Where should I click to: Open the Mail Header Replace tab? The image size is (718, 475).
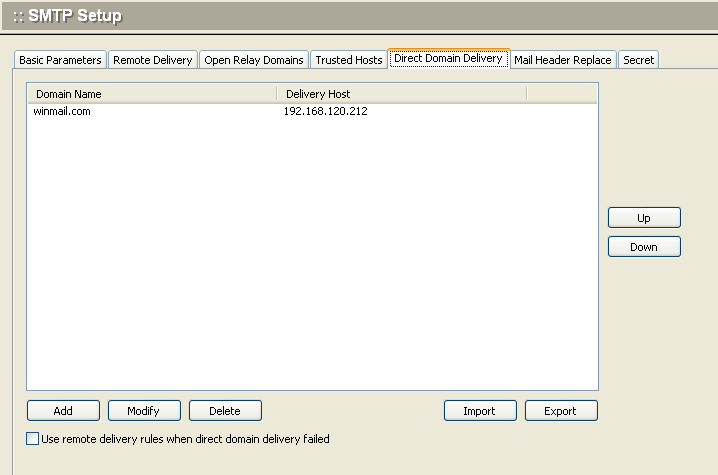(x=562, y=60)
